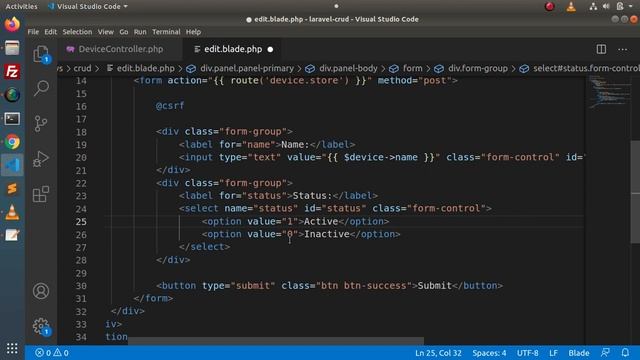Open the File menu

(x=33, y=32)
